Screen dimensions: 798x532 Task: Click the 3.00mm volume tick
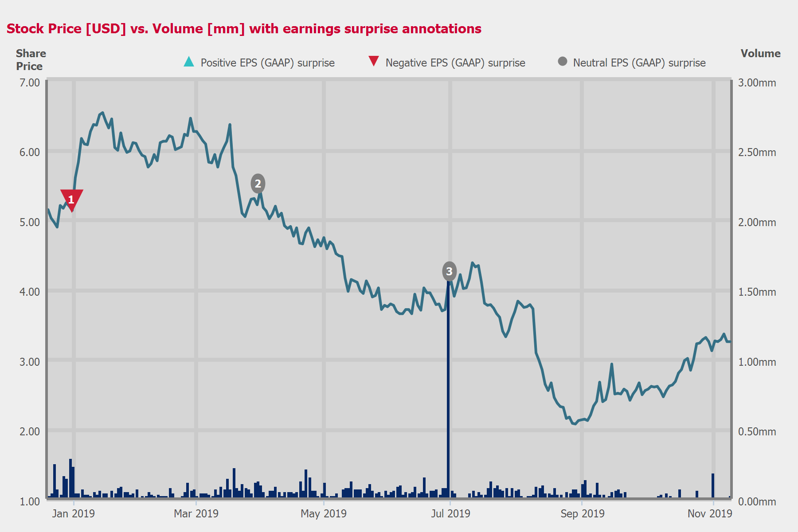[757, 83]
